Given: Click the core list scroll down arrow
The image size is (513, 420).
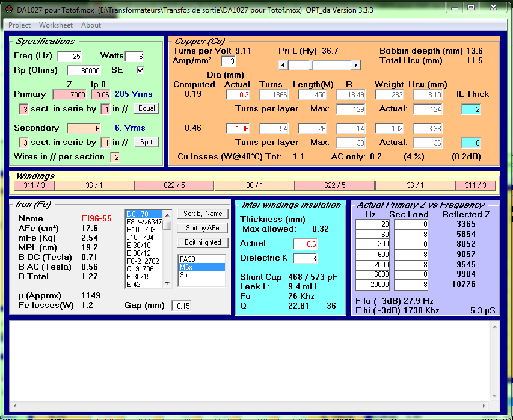Looking at the screenshot, I should tap(167, 283).
